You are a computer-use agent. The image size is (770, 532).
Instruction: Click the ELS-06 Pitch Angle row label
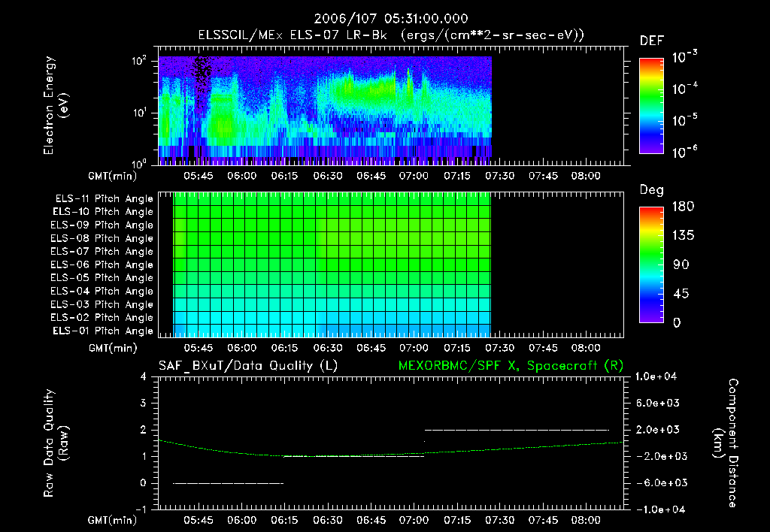pos(102,264)
